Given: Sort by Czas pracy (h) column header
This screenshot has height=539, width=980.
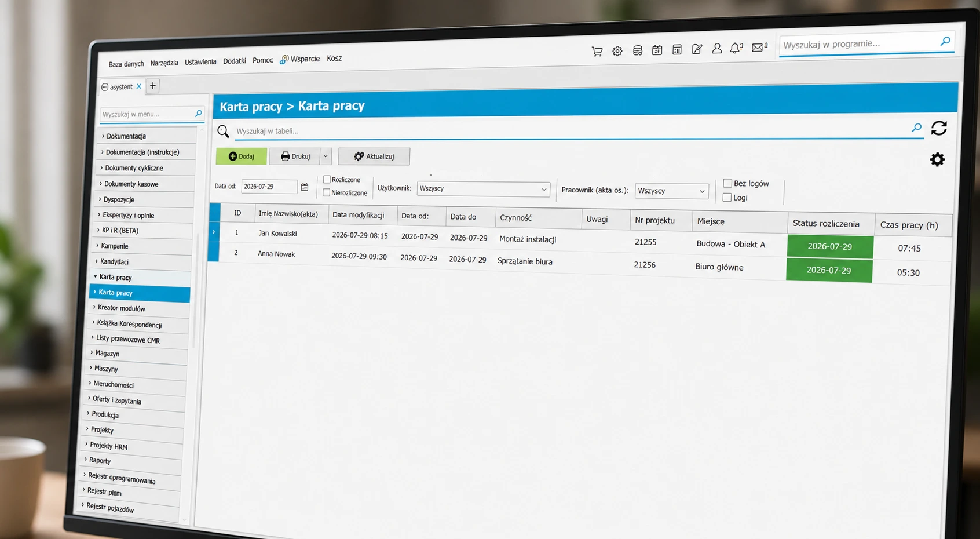Looking at the screenshot, I should 913,225.
